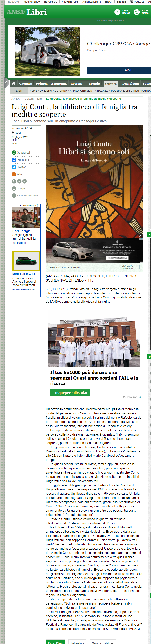This screenshot has width=151, height=644.
Task: Click the ROMA location pin
Action: (x=13, y=133)
